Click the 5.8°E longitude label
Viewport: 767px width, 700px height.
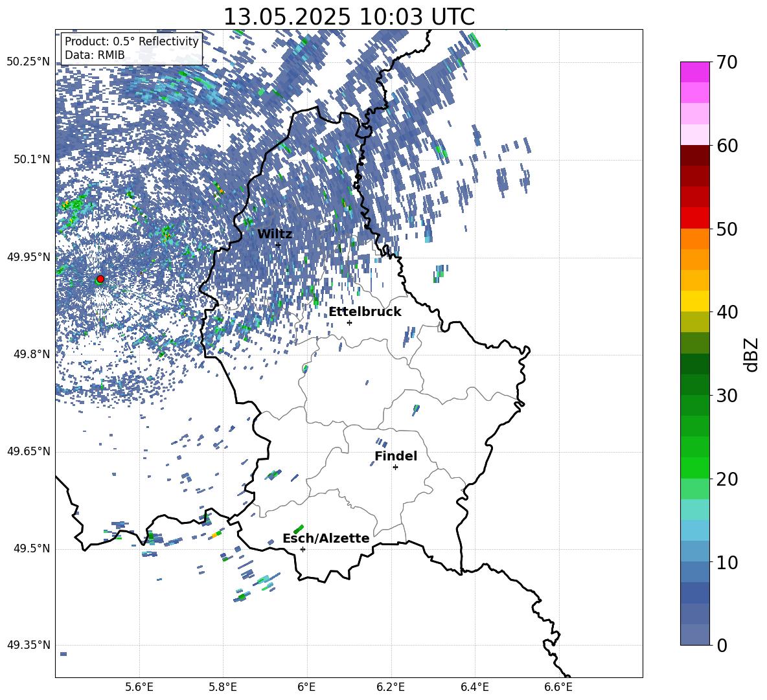(223, 688)
